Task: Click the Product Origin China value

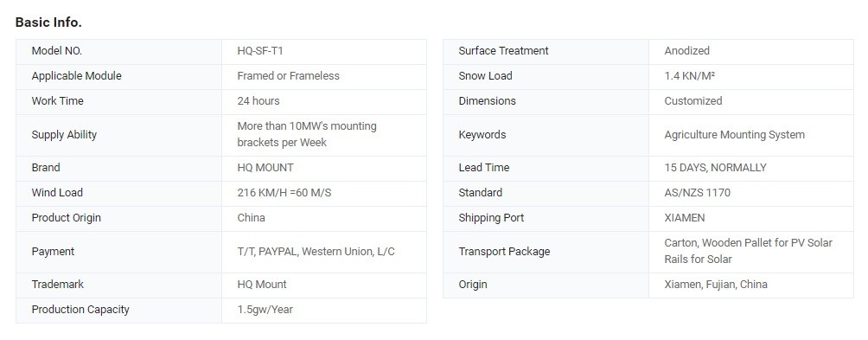Action: pyautogui.click(x=252, y=218)
